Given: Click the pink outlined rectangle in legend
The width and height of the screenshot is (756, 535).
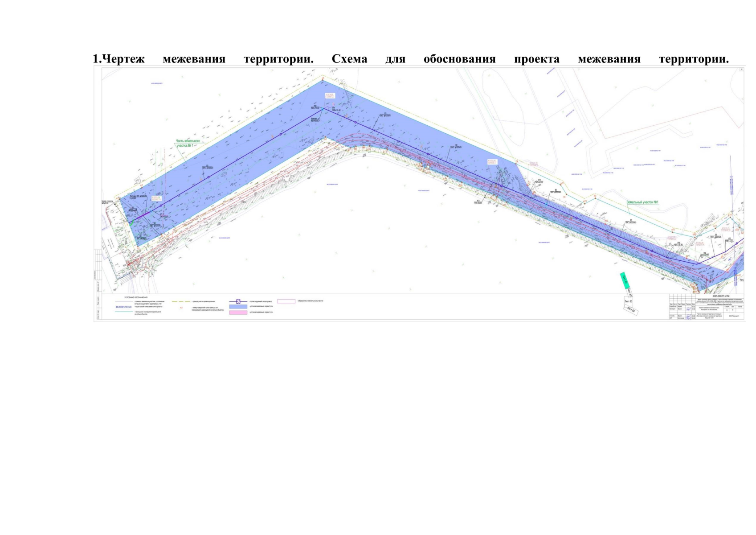Looking at the screenshot, I should click(286, 301).
